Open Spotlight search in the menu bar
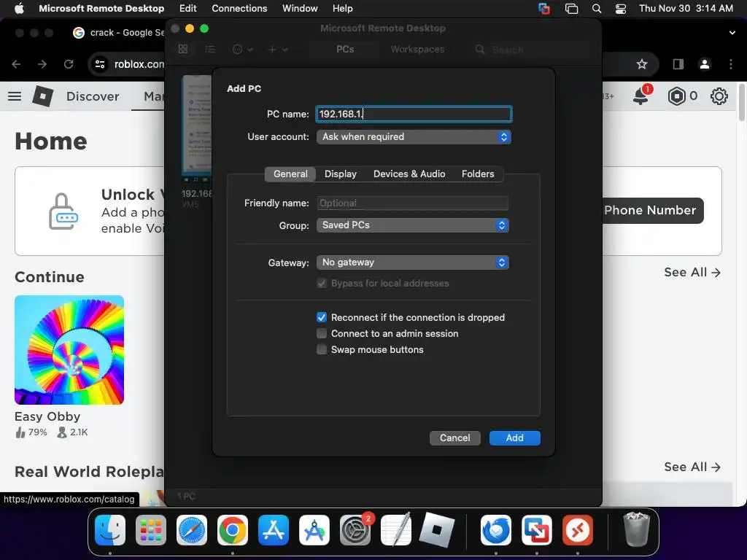The width and height of the screenshot is (747, 560). [x=597, y=8]
